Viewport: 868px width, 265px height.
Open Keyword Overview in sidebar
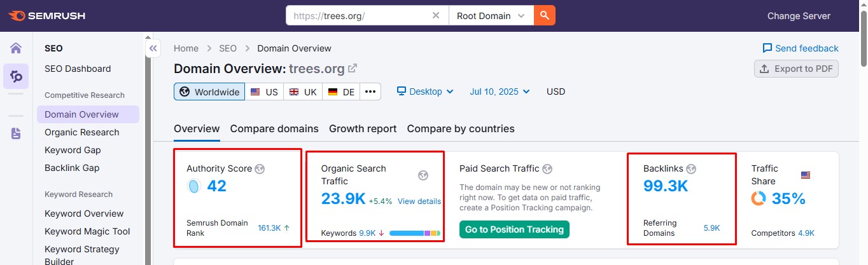(x=84, y=214)
